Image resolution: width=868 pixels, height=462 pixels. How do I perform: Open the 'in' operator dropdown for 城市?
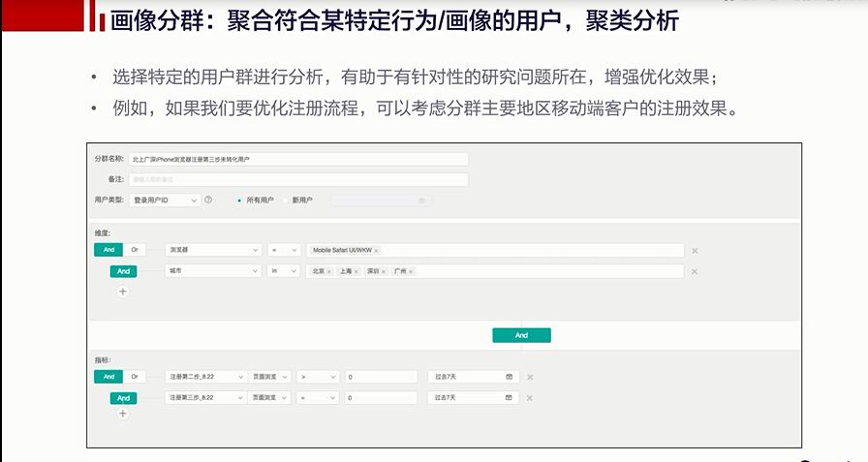(x=284, y=271)
